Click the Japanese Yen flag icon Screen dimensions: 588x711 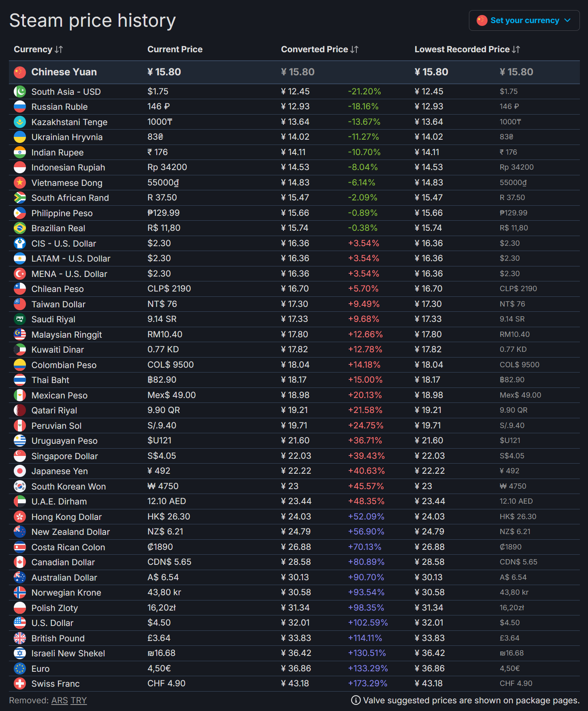tap(20, 471)
